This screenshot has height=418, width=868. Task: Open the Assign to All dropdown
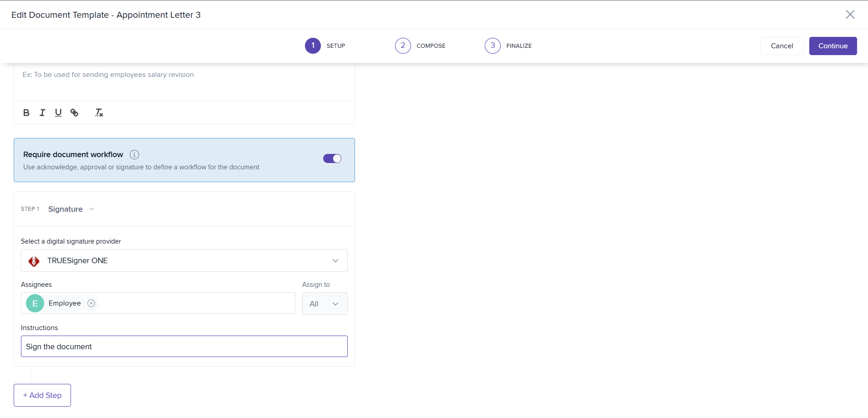coord(325,304)
